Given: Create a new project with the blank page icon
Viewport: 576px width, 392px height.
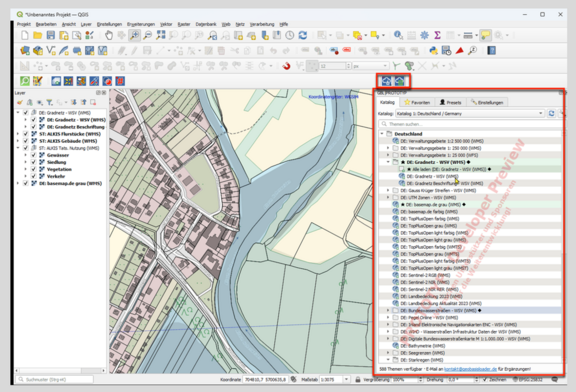Looking at the screenshot, I should pos(25,35).
